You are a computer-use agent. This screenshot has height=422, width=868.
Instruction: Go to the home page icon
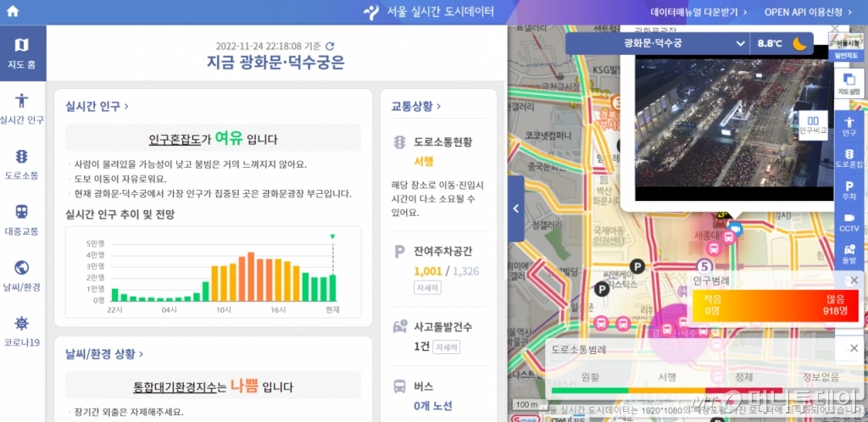click(12, 11)
